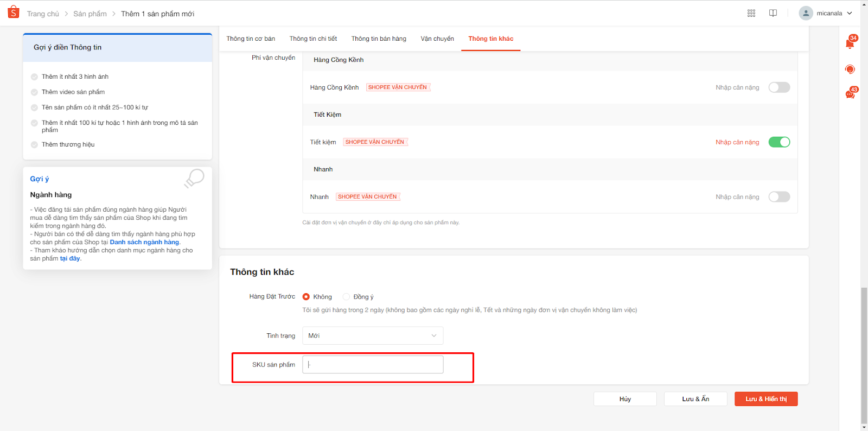Turn off the Tiết kiệm shipping toggle
Viewport: 868px width, 431px height.
click(779, 142)
